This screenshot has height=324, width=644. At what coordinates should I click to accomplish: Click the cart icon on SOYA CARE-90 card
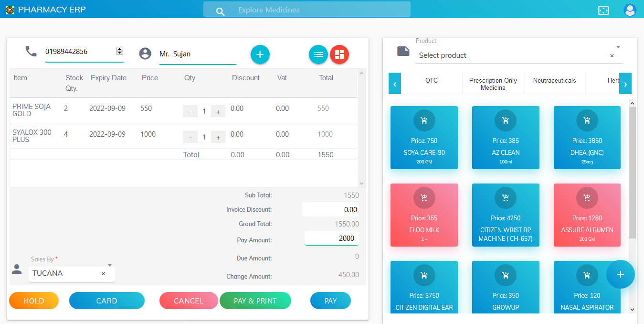click(424, 120)
